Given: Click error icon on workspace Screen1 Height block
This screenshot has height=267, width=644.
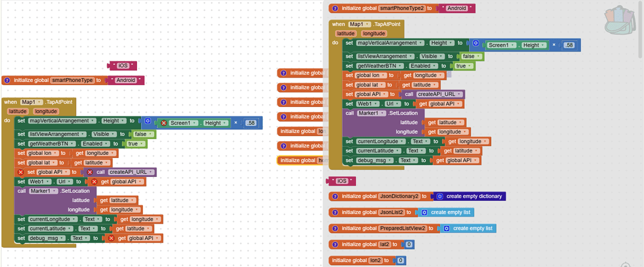Looking at the screenshot, I should click(x=164, y=123).
